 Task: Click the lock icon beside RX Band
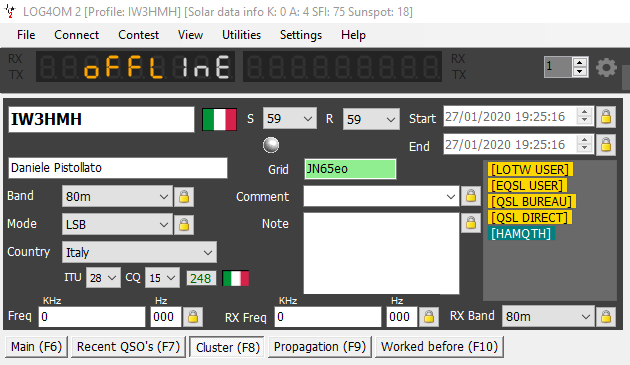[x=606, y=317]
